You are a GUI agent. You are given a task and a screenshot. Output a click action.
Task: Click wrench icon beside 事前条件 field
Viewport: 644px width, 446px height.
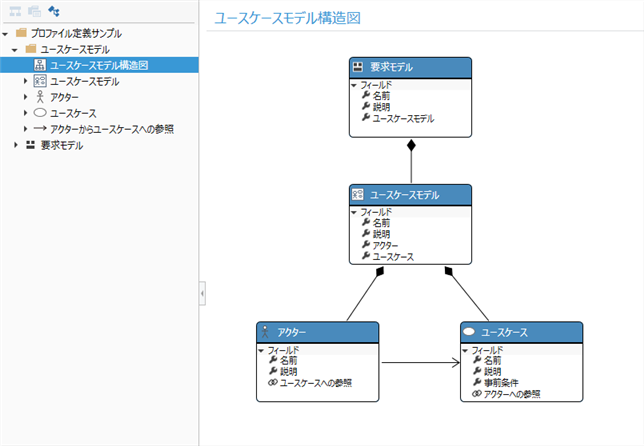pyautogui.click(x=476, y=383)
